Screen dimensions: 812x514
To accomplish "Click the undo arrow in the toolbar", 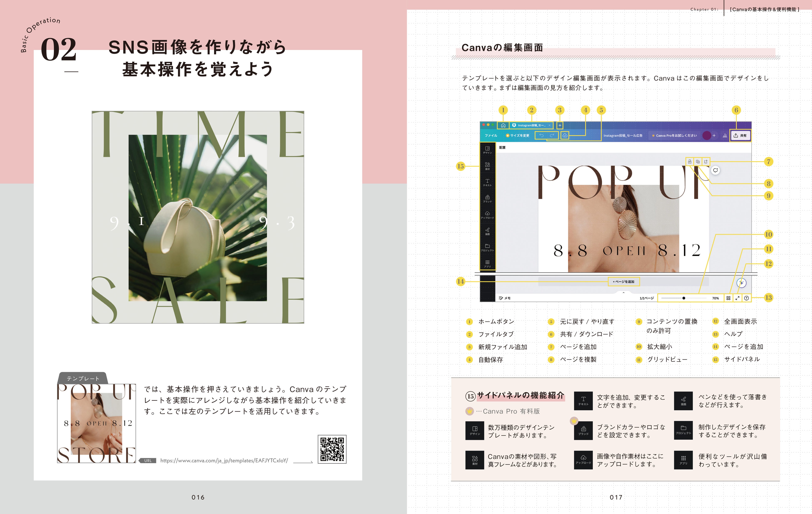I will [x=542, y=136].
